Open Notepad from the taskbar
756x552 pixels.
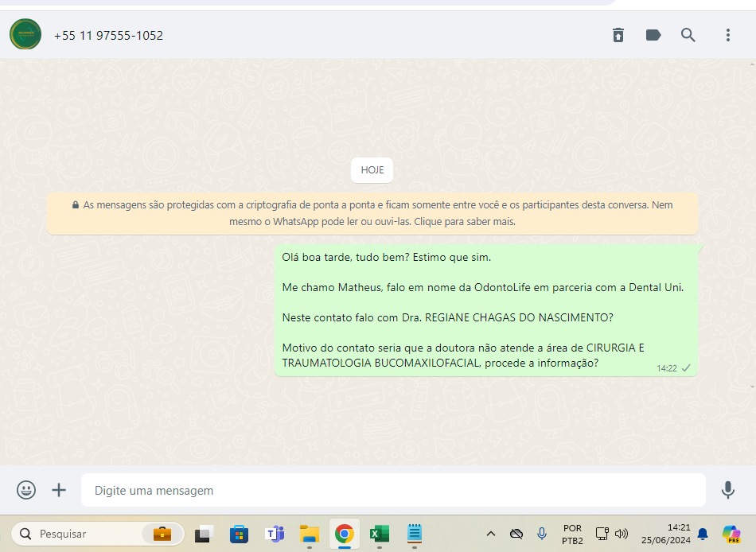coord(415,534)
